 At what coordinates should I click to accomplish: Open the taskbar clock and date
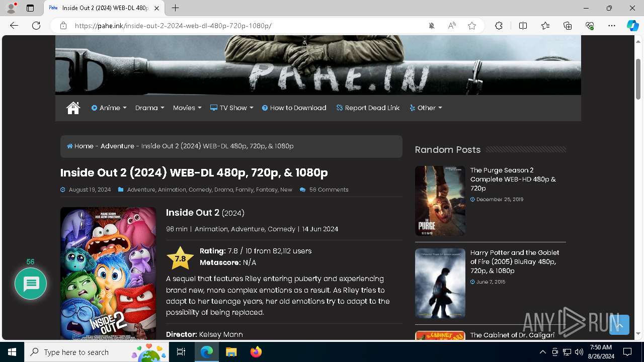(x=601, y=352)
